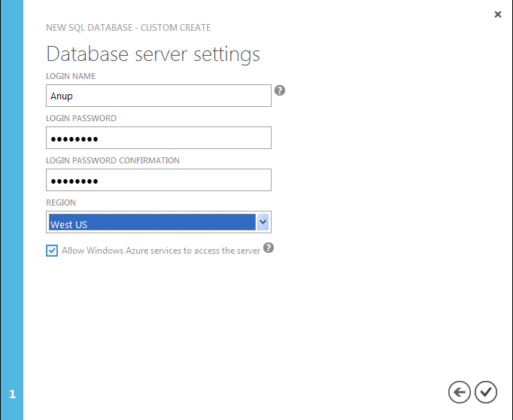Click the 'New SQL Database - Custom Create' title

pyautogui.click(x=129, y=28)
